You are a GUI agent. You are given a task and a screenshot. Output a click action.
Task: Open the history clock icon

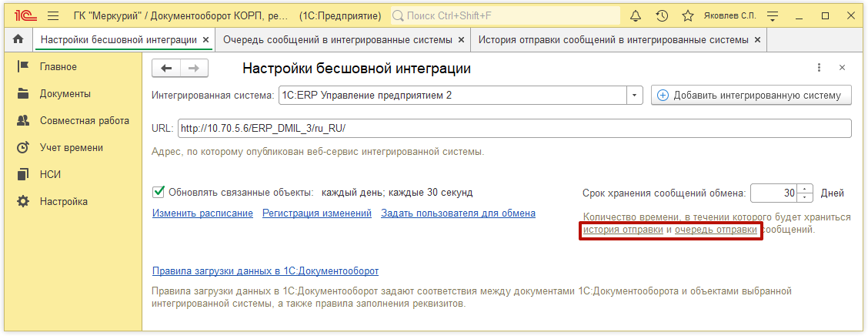pos(662,16)
